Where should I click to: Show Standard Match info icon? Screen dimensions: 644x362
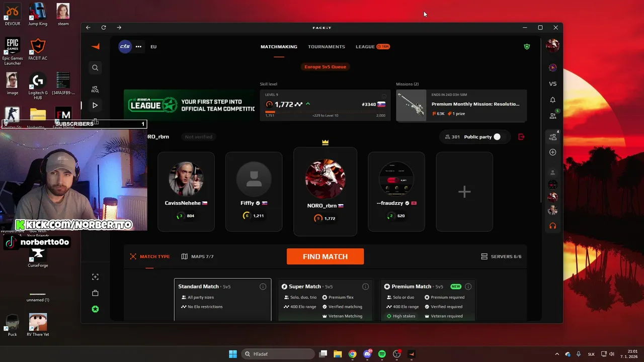263,287
